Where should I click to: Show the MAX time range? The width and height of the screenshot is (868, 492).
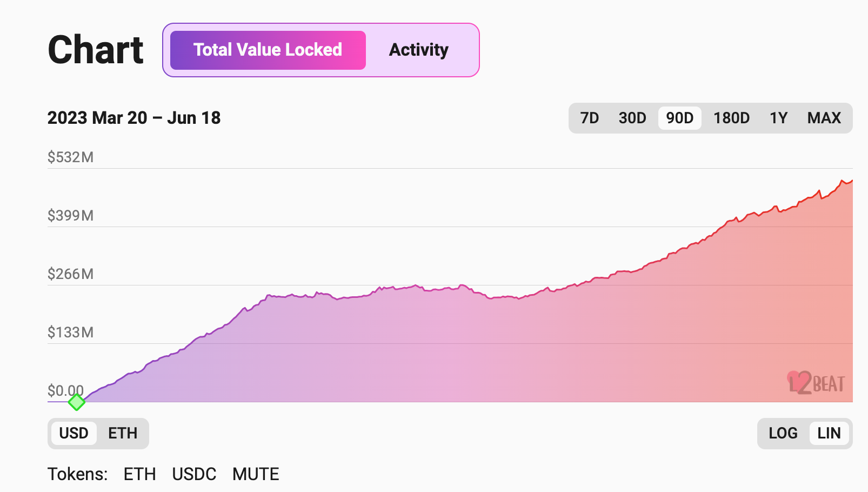coord(824,118)
